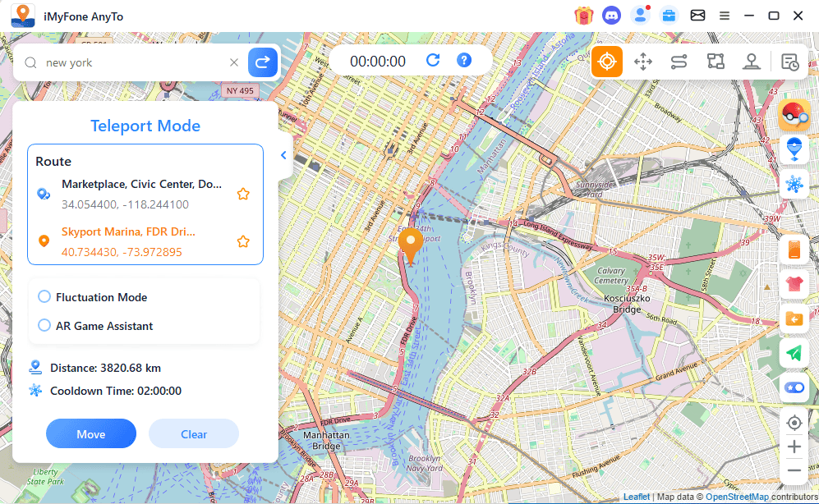
Task: Select Teleport Mode crosshair icon
Action: [x=607, y=62]
